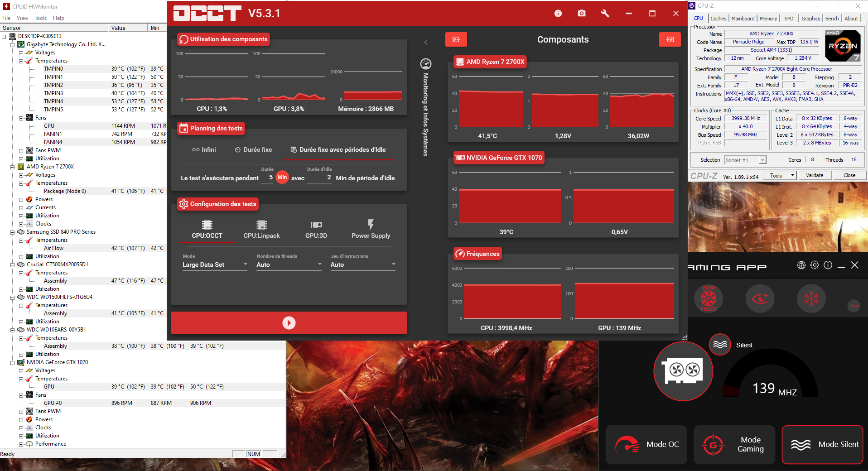Click the Eye Rest icon in Gaming App
Screen dimensions: 868x471
760,298
